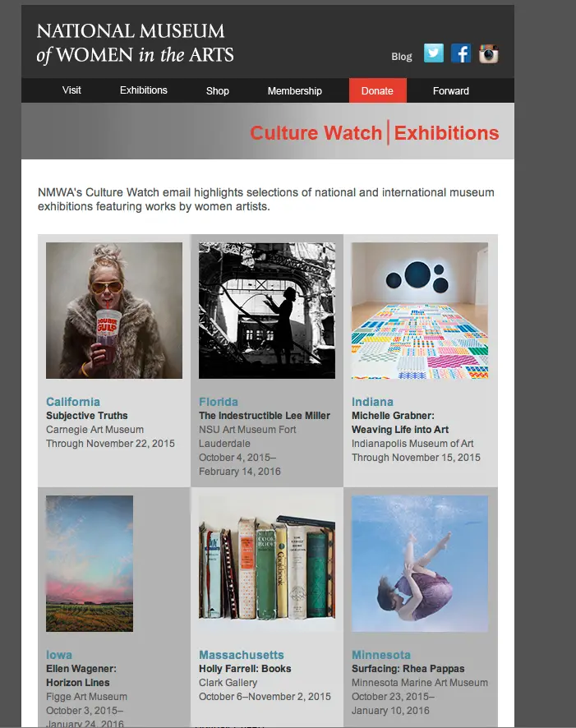Select the Visit menu item

pyautogui.click(x=71, y=90)
